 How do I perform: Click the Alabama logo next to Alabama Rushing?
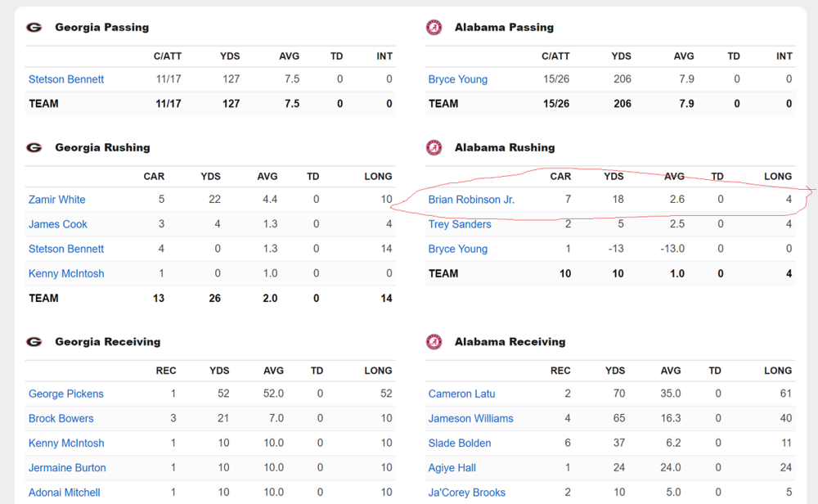(434, 147)
